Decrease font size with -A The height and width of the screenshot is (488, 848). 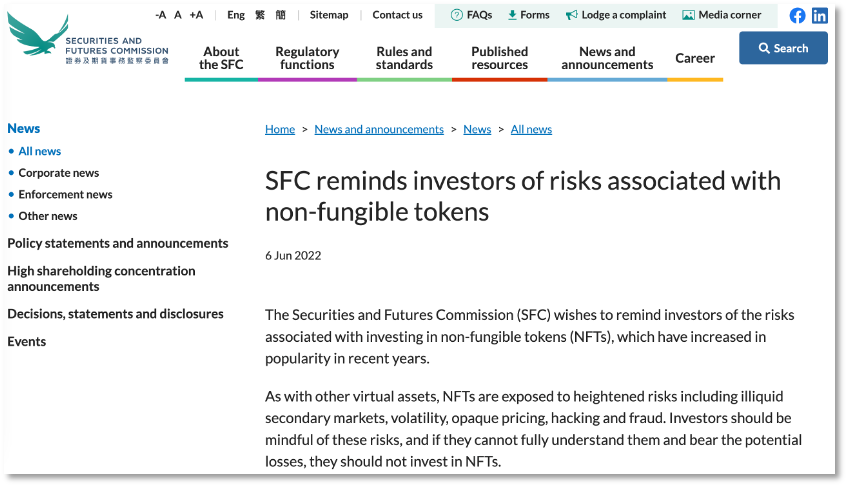pyautogui.click(x=161, y=15)
